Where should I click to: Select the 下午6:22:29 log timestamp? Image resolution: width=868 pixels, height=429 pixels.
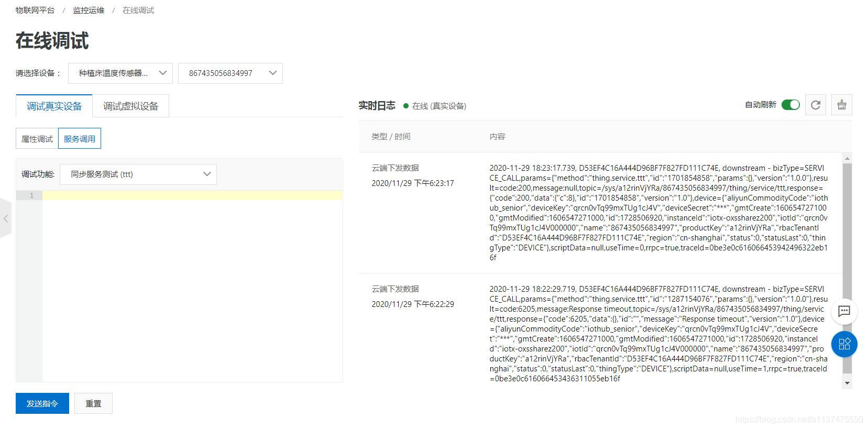pyautogui.click(x=413, y=304)
